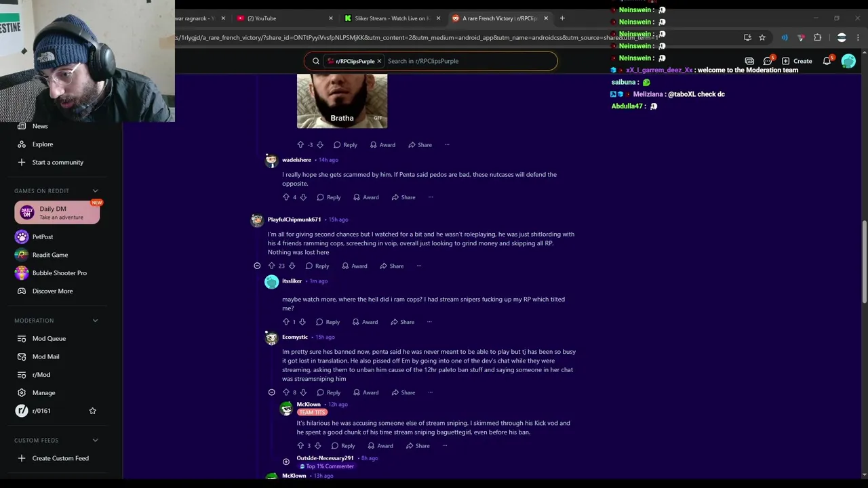Downvote wadeishere's comment
The image size is (868, 488).
tap(303, 197)
